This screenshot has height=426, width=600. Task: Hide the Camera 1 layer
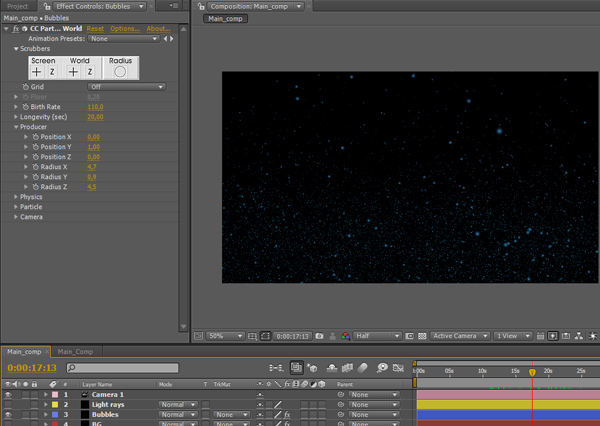point(8,394)
